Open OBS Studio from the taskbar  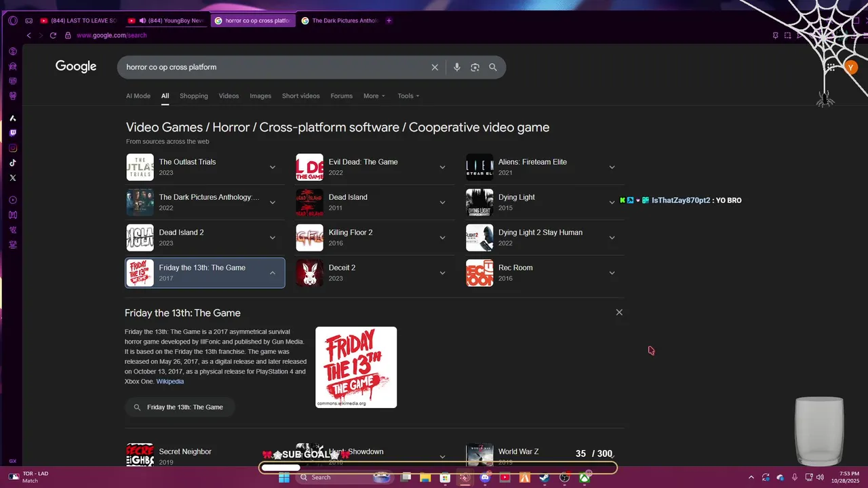[564, 477]
